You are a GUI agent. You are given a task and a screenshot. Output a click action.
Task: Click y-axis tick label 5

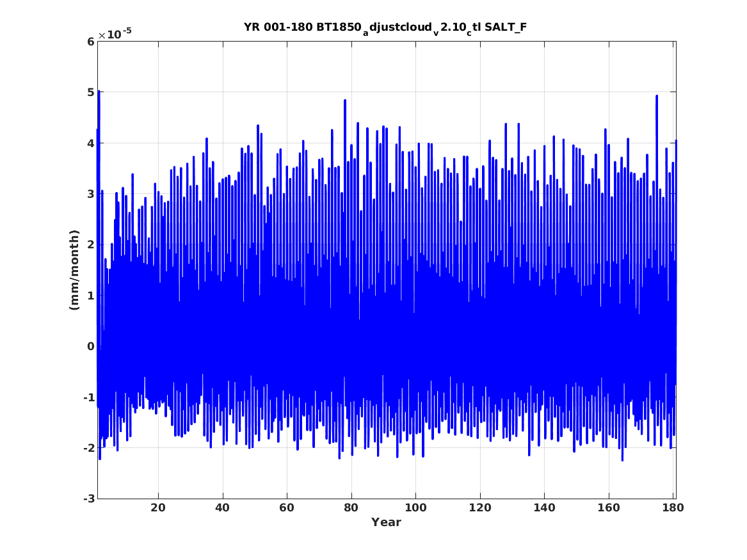point(90,92)
